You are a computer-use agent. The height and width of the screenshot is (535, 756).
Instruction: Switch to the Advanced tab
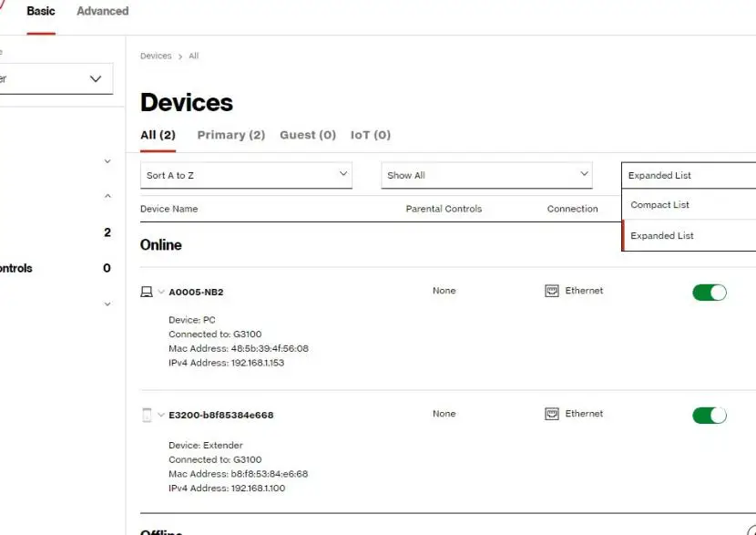tap(101, 11)
